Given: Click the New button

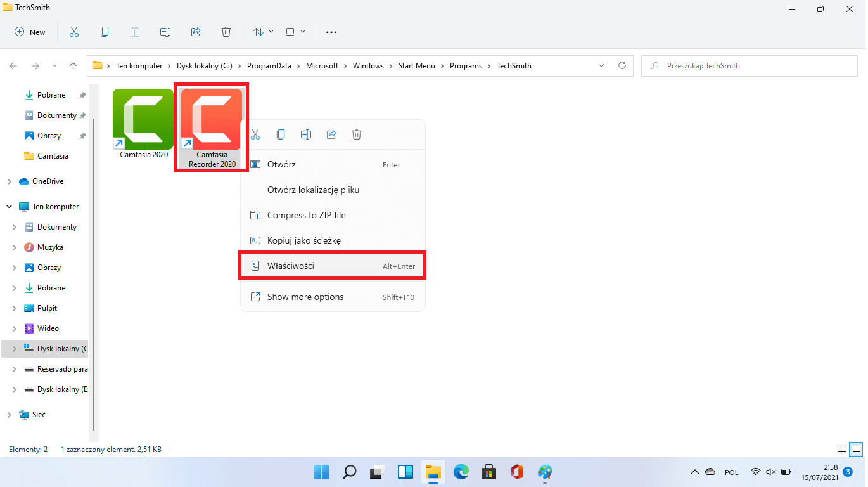Looking at the screenshot, I should click(x=30, y=32).
